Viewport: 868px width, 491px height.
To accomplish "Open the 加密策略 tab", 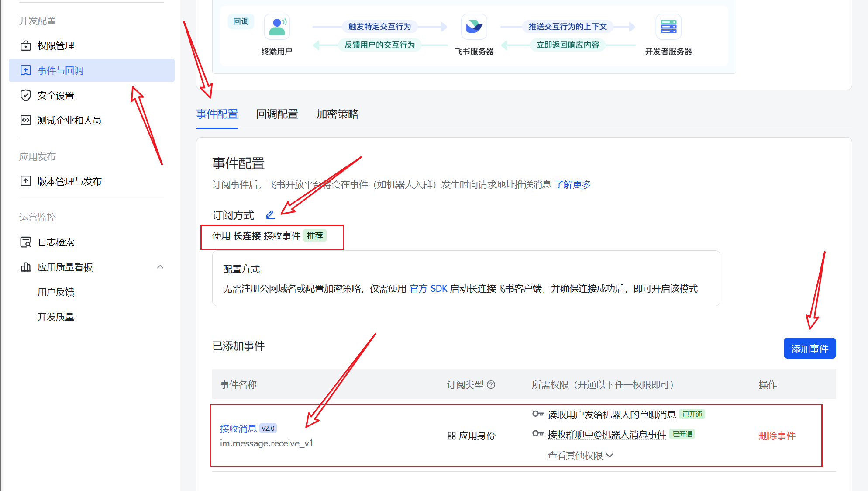I will [337, 114].
